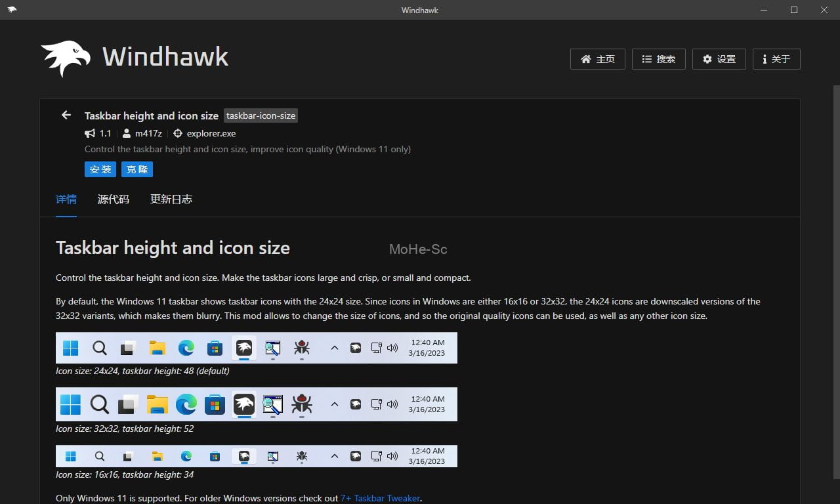This screenshot has height=504, width=840.
Task: Click the 16x16 taskbar preview image
Action: click(256, 456)
